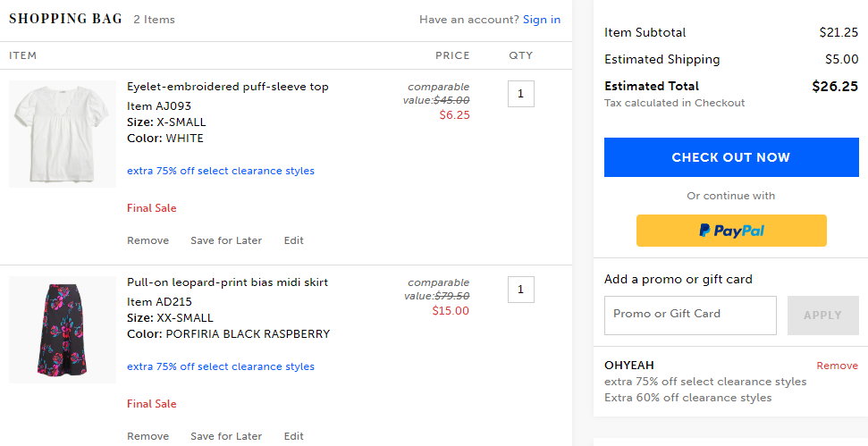Edit the midi skirt item

[293, 436]
